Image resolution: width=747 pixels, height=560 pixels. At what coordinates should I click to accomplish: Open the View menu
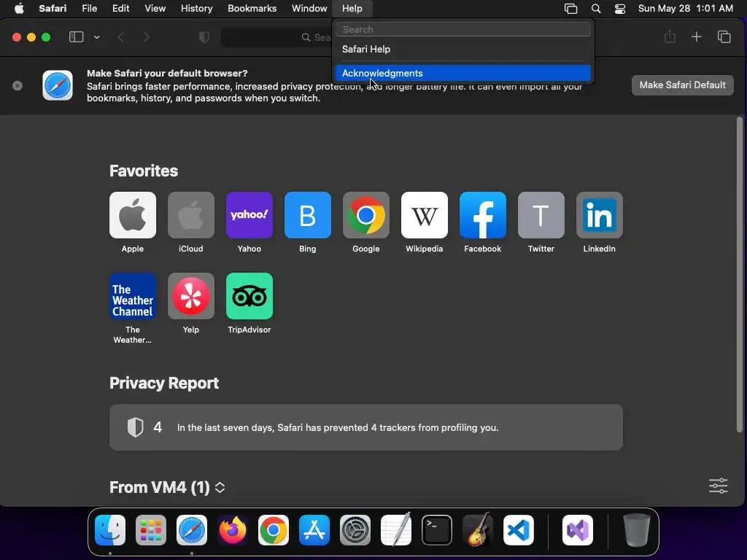point(155,9)
